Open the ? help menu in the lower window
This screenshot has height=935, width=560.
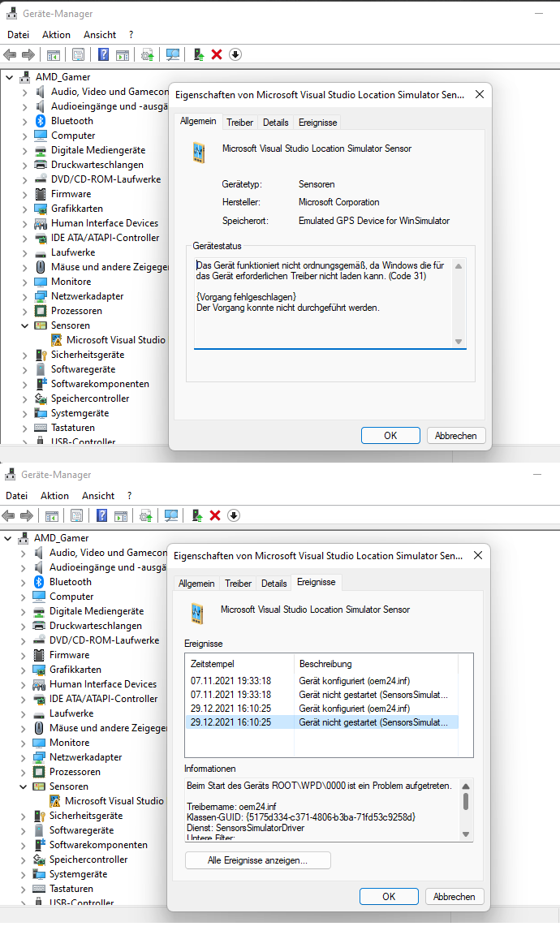(129, 496)
